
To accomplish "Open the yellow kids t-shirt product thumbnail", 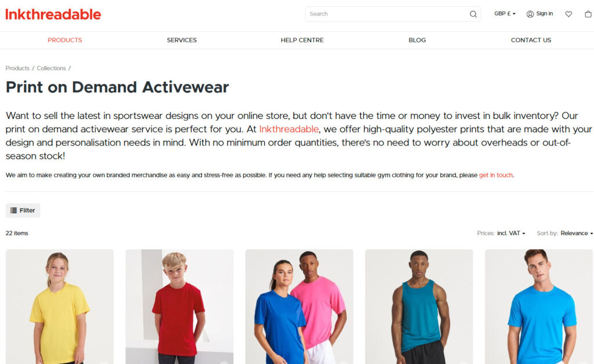I will (60, 307).
